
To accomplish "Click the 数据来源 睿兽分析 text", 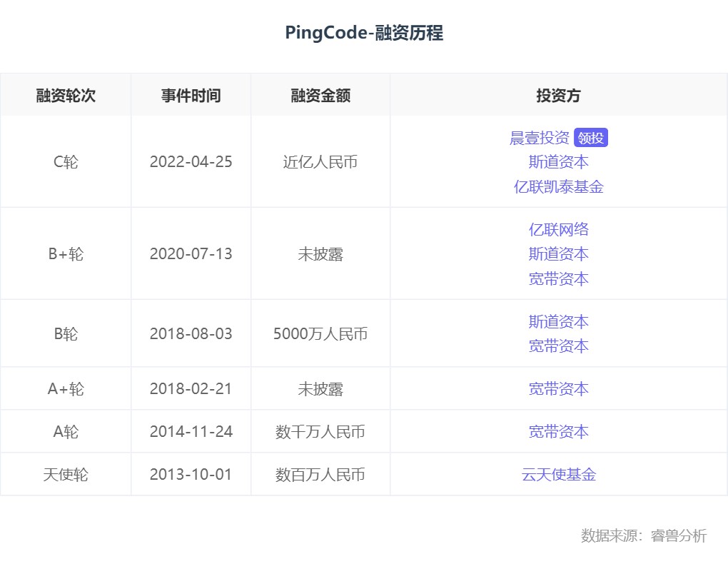I will tap(644, 535).
